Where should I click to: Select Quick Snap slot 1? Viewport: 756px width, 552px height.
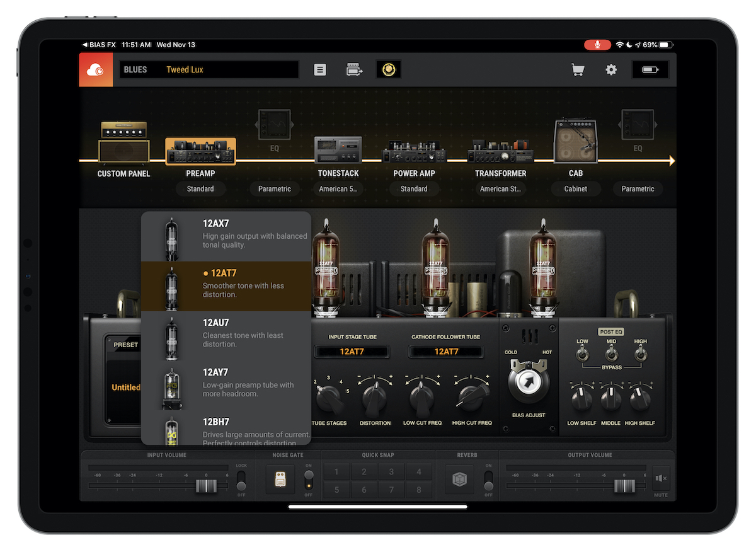point(336,472)
